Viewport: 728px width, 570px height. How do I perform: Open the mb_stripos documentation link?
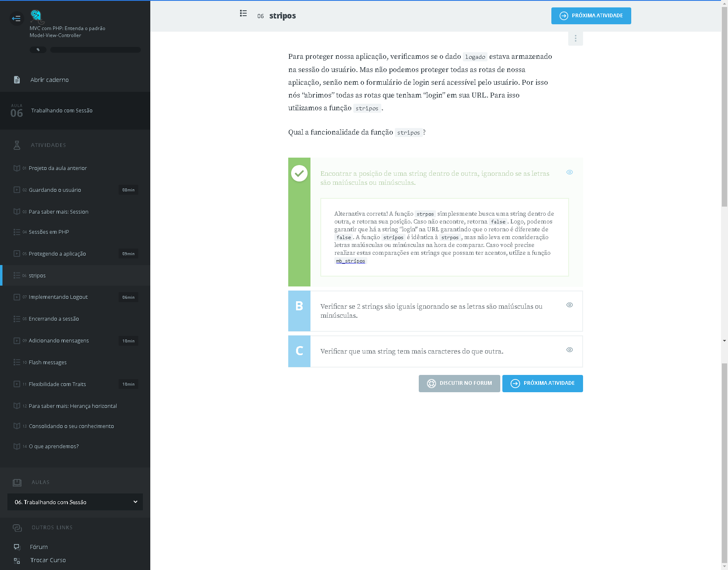(350, 261)
